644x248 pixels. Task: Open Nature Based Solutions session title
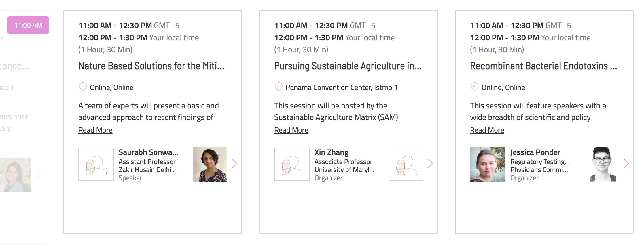tap(151, 66)
